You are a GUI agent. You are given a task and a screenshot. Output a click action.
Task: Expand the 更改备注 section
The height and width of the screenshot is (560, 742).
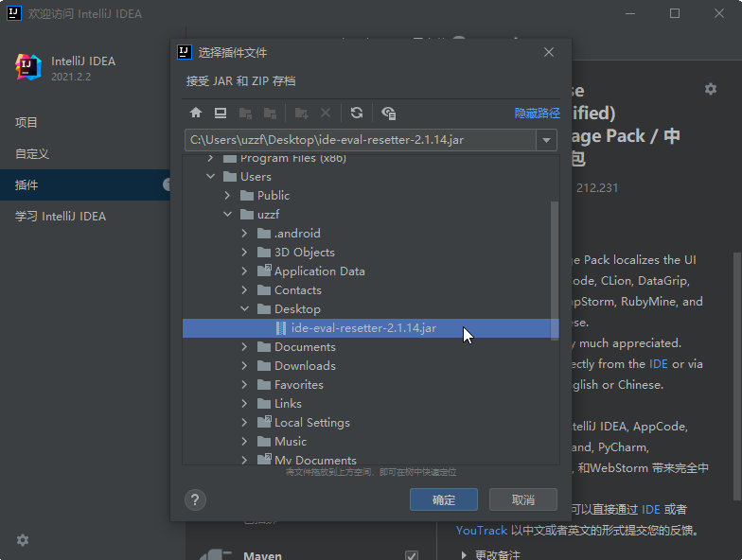point(464,554)
